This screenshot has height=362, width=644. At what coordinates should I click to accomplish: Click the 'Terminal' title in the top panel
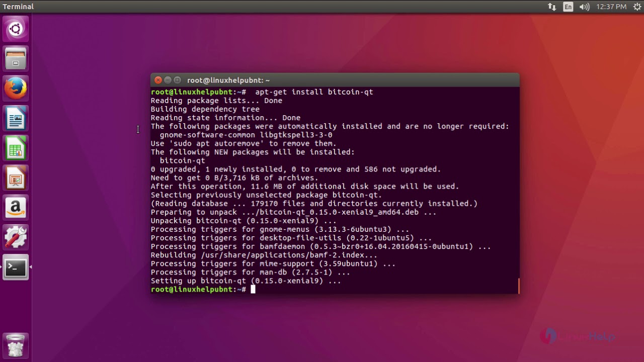pyautogui.click(x=18, y=7)
